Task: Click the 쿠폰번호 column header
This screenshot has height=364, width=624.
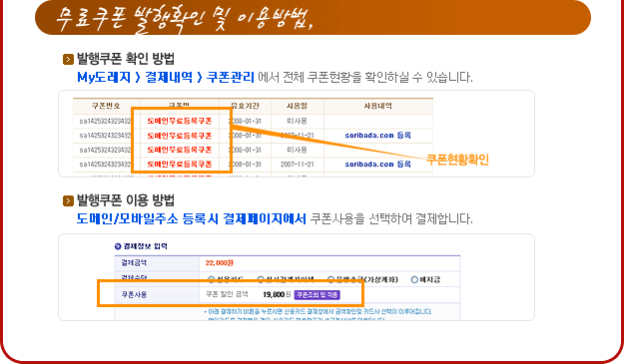Action: pyautogui.click(x=106, y=106)
